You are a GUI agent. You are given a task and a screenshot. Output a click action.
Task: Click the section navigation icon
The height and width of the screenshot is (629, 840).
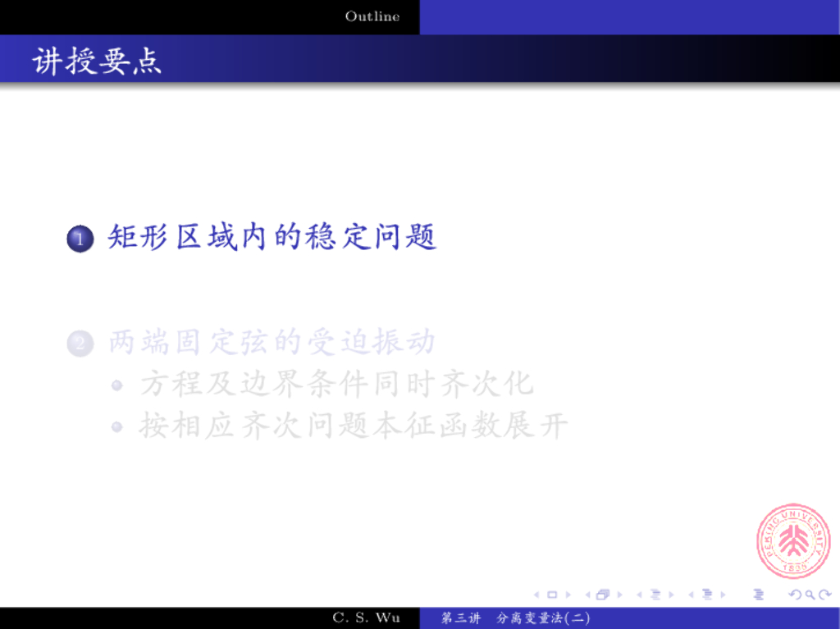click(707, 595)
